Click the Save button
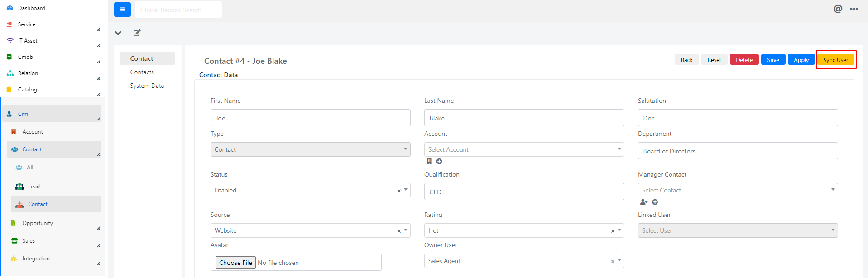Viewport: 868px width, 278px height. click(773, 60)
